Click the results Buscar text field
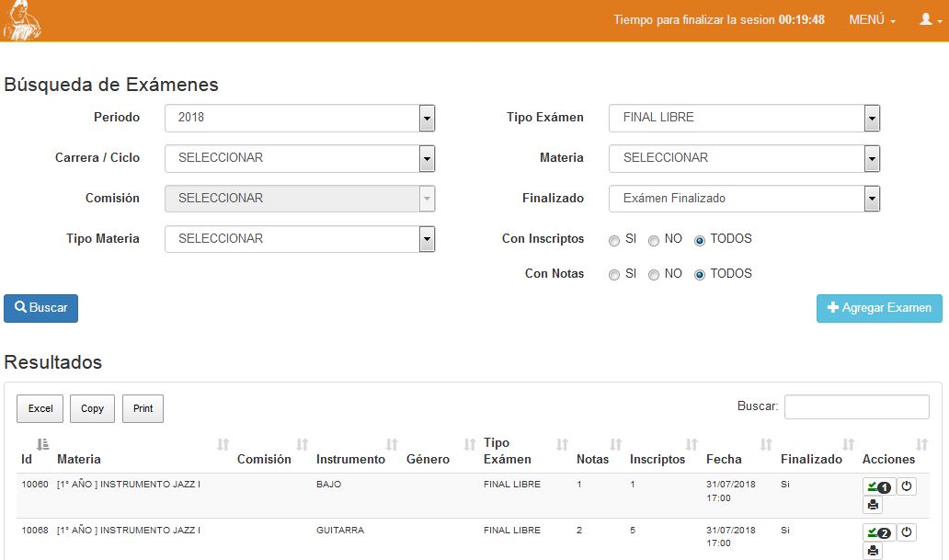 tap(856, 406)
